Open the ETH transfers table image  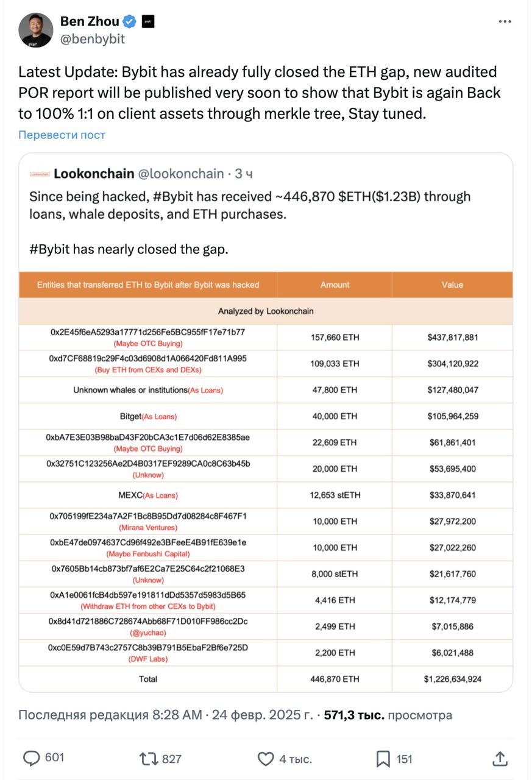[266, 481]
